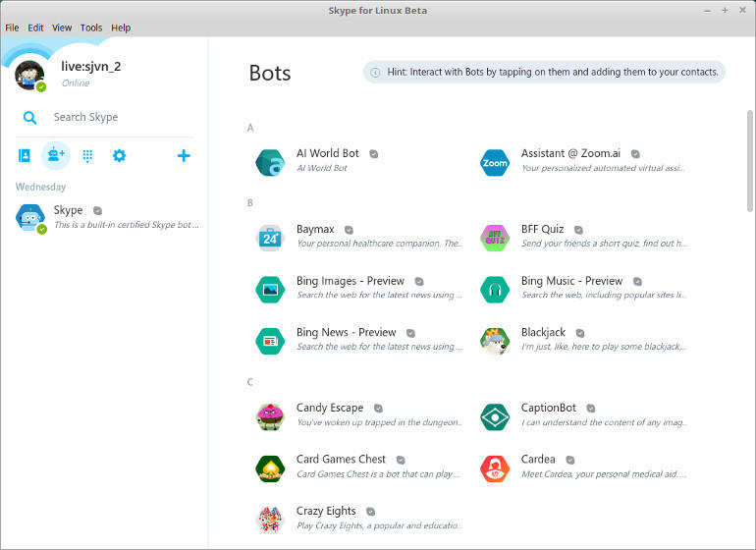Click the 'Bots' page heading
Image resolution: width=756 pixels, height=550 pixels.
(270, 73)
